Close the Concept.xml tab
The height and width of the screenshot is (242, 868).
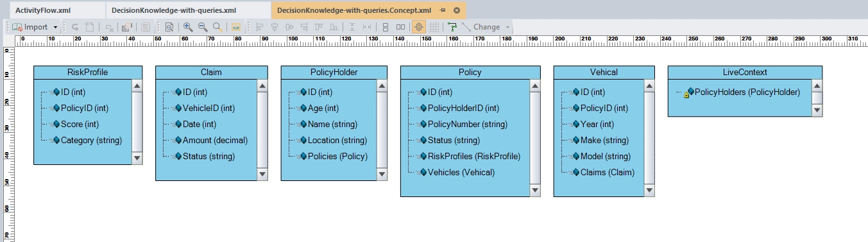[x=457, y=11]
